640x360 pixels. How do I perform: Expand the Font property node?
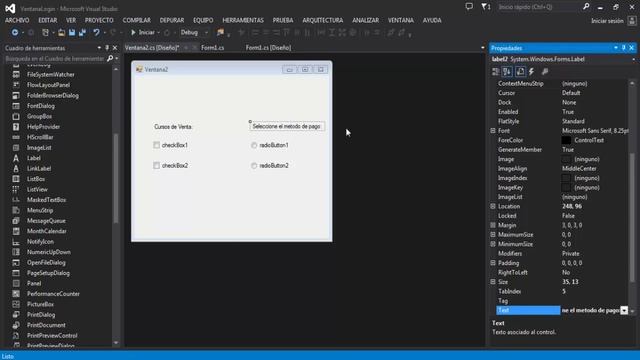(493, 131)
